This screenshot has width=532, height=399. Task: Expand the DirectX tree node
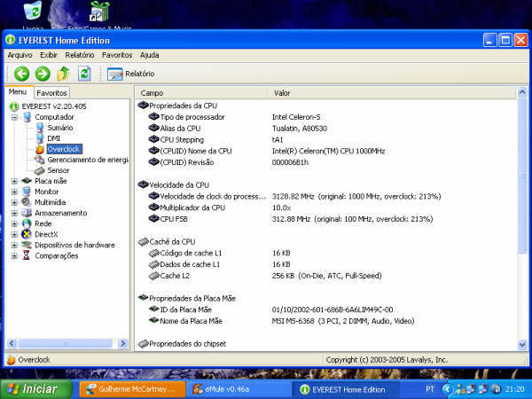14,234
